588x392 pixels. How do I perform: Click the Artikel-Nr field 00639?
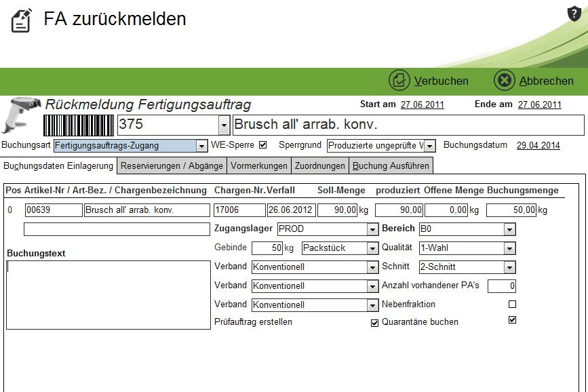[54, 210]
